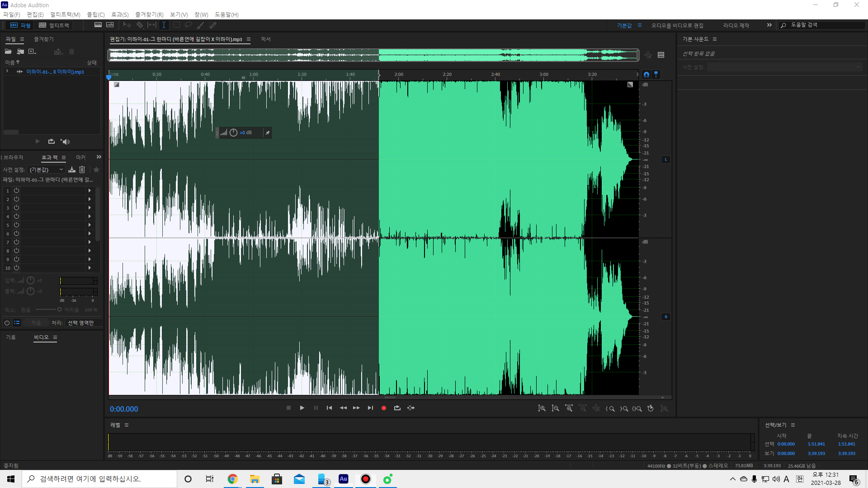This screenshot has height=488, width=868.
Task: Select the Time Selection tool
Action: [164, 25]
